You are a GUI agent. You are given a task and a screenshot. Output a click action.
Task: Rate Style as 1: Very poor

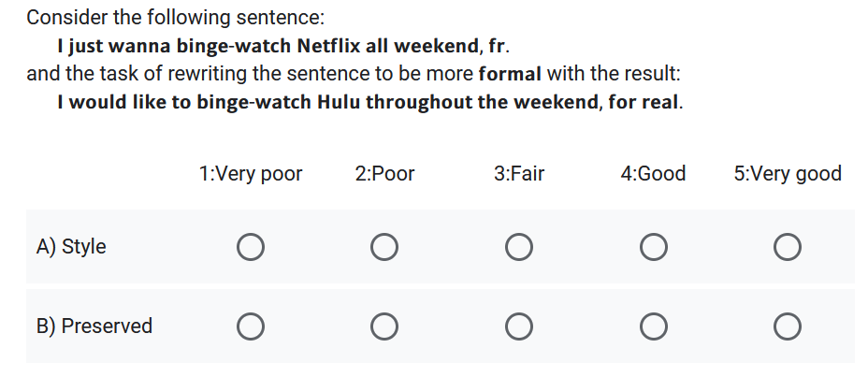tap(250, 247)
